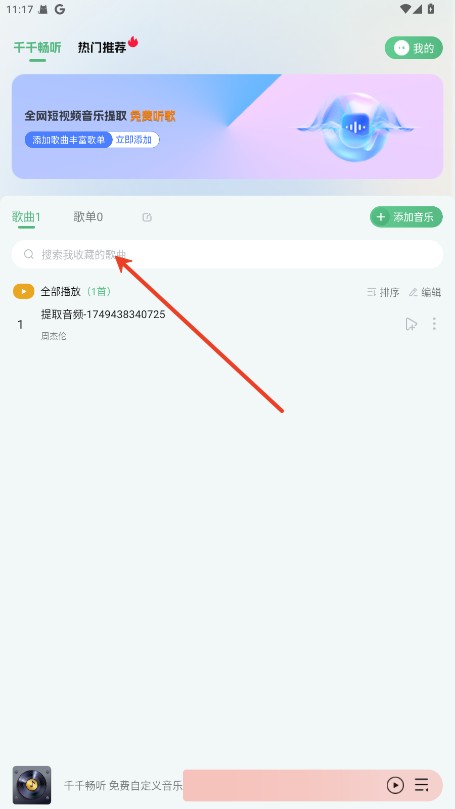Open the three-dot menu for the song
The width and height of the screenshot is (455, 809).
[434, 323]
